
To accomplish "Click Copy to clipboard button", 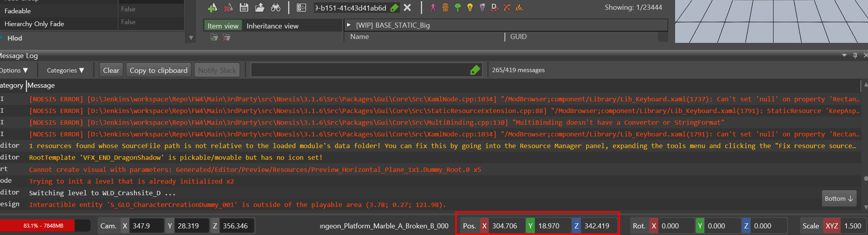I will pos(159,70).
